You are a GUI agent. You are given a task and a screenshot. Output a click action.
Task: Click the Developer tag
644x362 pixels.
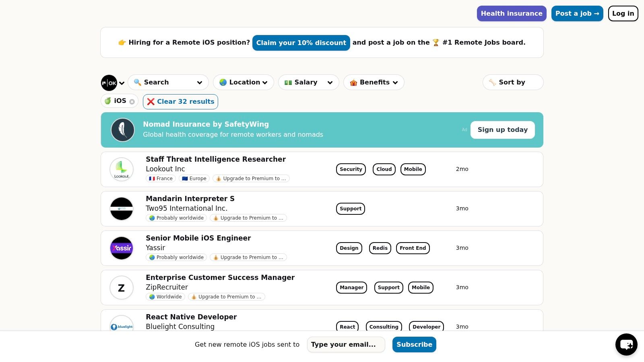(427, 327)
